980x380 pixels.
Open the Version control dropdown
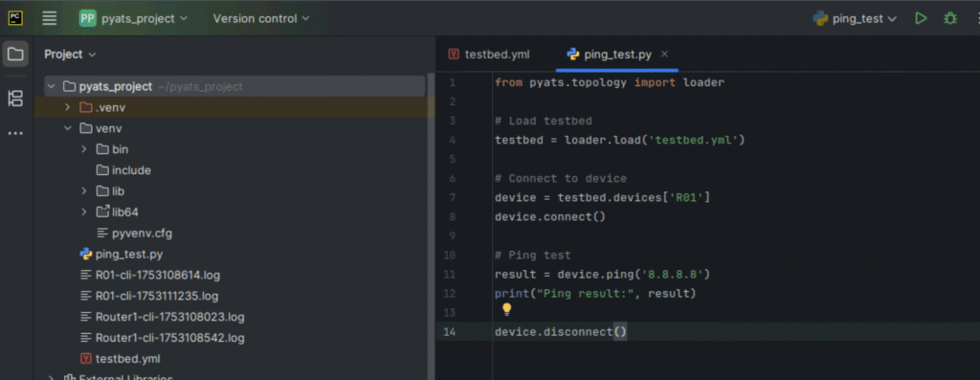[261, 19]
